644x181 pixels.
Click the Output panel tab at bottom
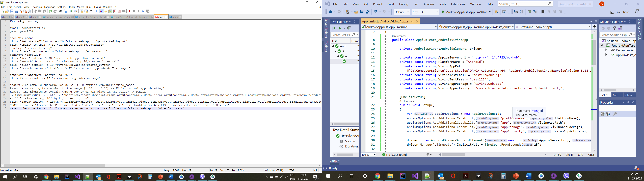point(335,161)
